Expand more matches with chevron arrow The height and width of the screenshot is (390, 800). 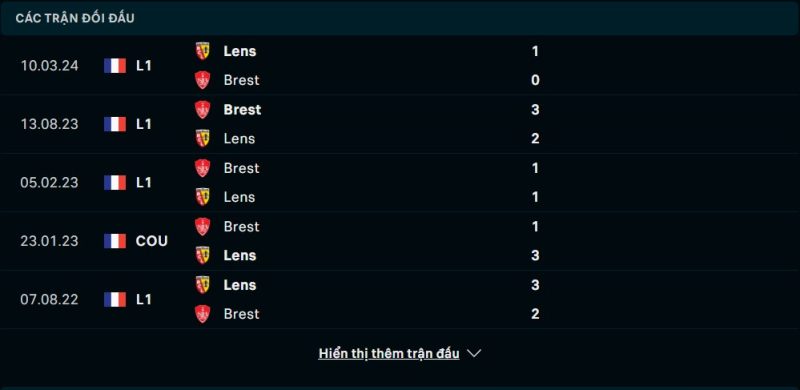click(x=474, y=353)
